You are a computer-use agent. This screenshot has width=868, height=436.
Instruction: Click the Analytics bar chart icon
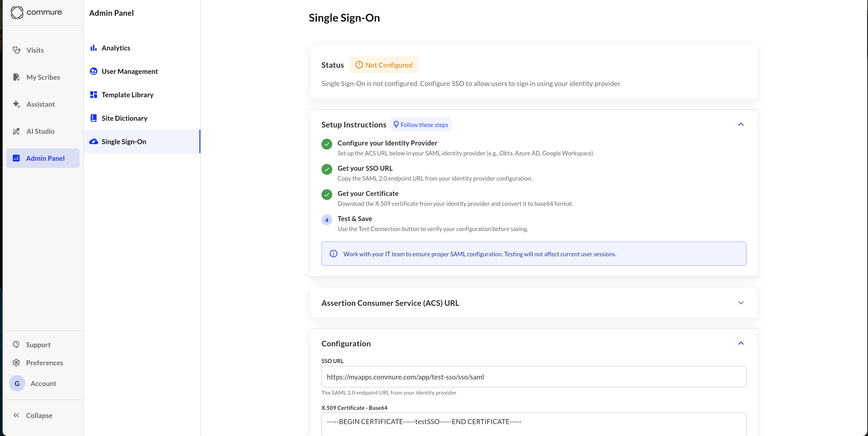(x=94, y=48)
